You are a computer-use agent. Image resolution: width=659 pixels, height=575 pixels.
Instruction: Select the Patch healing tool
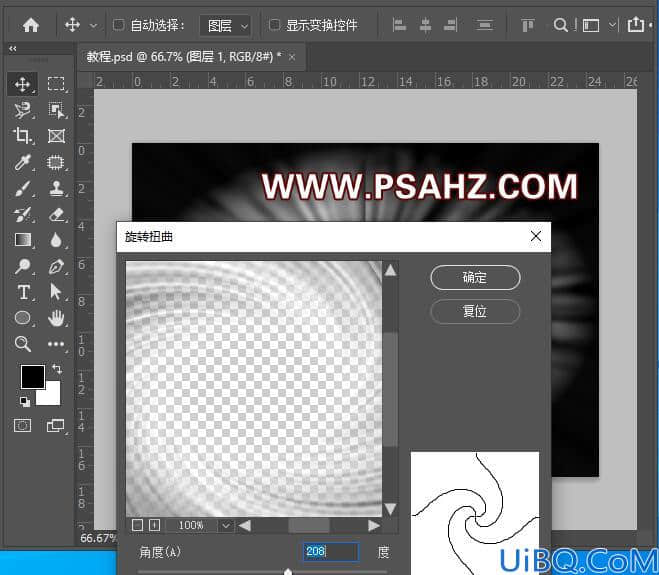coord(56,162)
